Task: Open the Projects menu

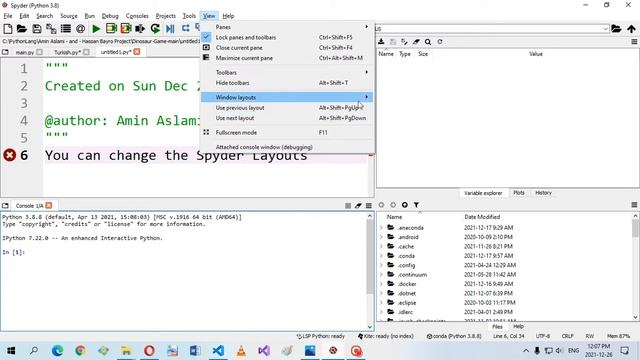Action: (165, 16)
